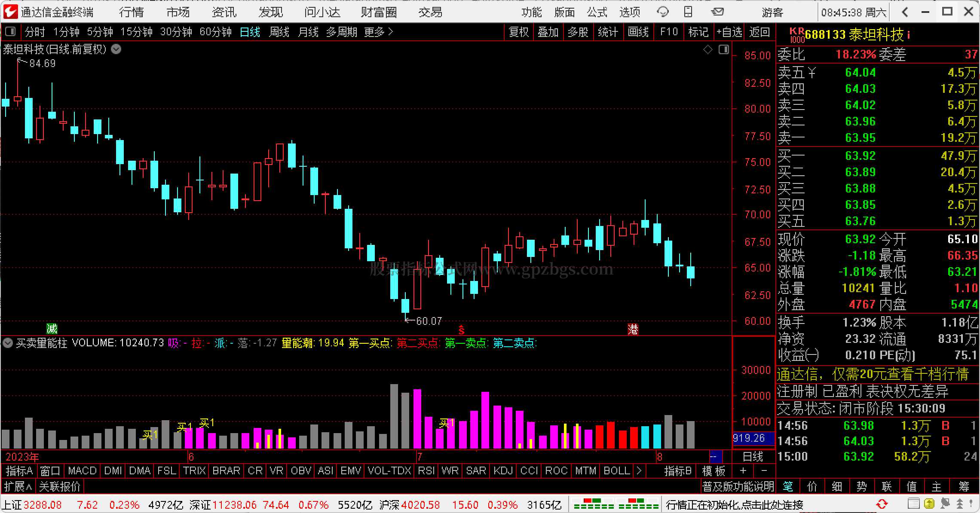980x513 pixels.
Task: Click the 返回 button
Action: [x=760, y=32]
